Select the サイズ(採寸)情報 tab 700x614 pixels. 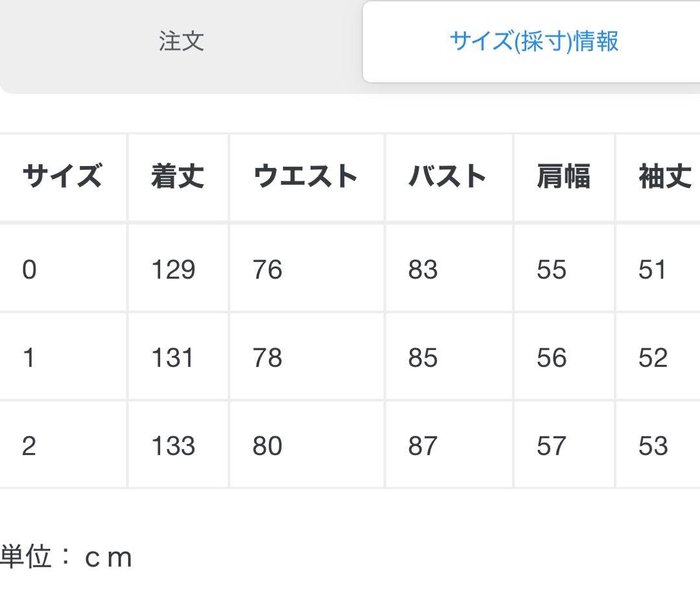533,41
